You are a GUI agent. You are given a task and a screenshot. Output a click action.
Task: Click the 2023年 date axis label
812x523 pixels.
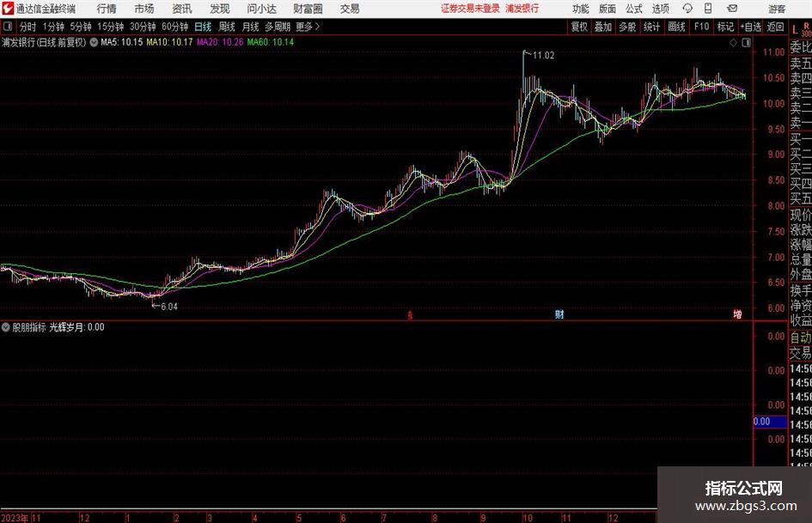(15, 518)
